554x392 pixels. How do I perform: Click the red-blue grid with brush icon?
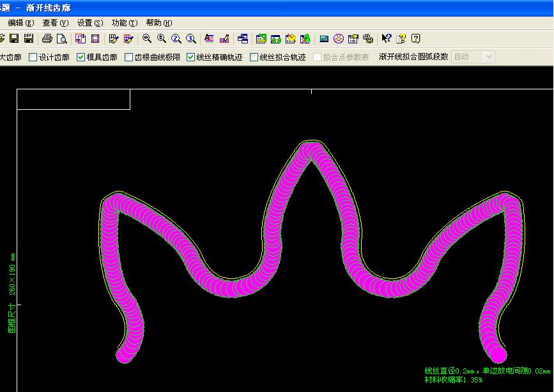128,38
